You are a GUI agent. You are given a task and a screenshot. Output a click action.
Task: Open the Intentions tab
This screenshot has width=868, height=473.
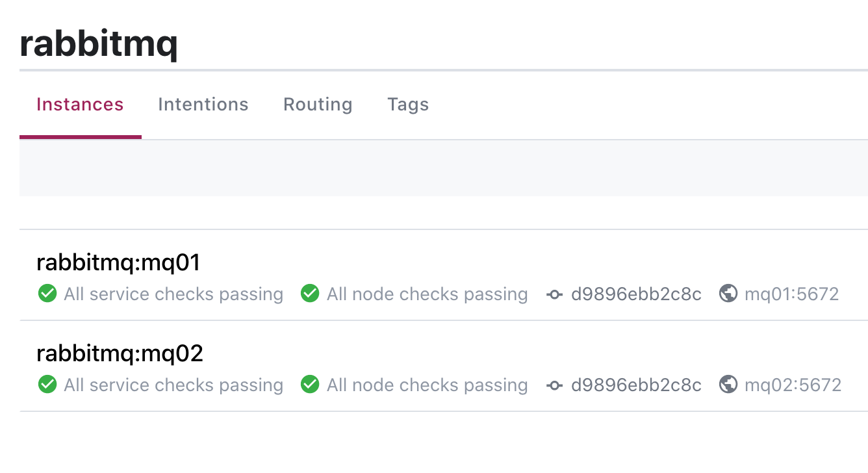[203, 105]
